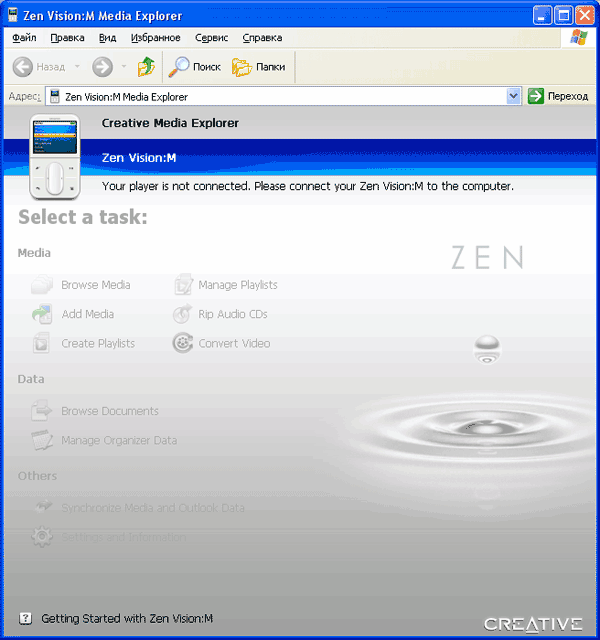Screen dimensions: 600x640
Task: Open the Manage Playlists task
Action: (x=238, y=285)
